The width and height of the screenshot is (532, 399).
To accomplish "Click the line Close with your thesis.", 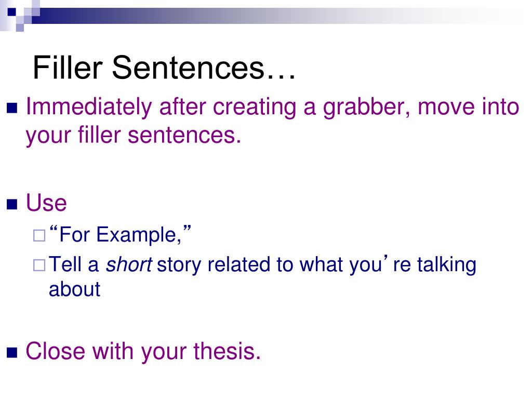I will point(143,351).
